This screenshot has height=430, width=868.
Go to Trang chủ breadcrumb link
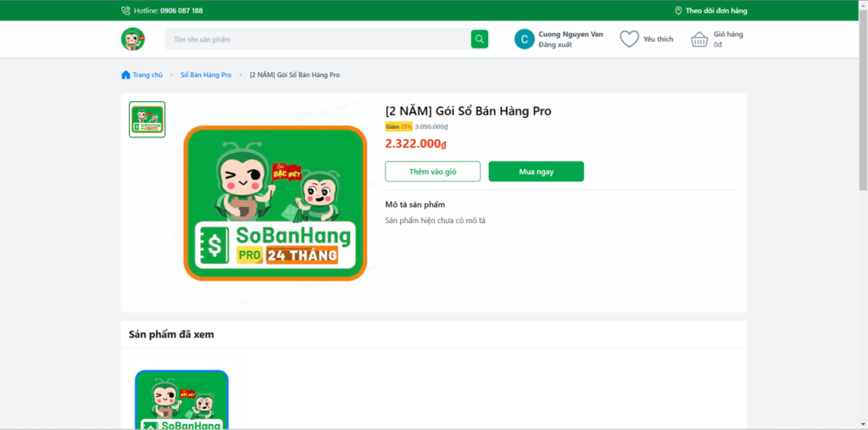point(147,75)
